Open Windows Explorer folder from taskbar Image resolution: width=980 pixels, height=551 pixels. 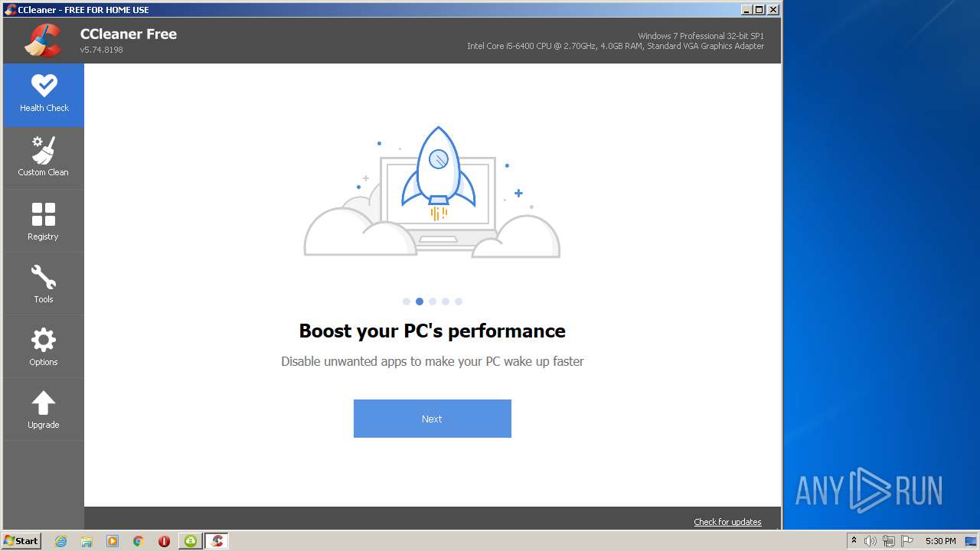(87, 541)
